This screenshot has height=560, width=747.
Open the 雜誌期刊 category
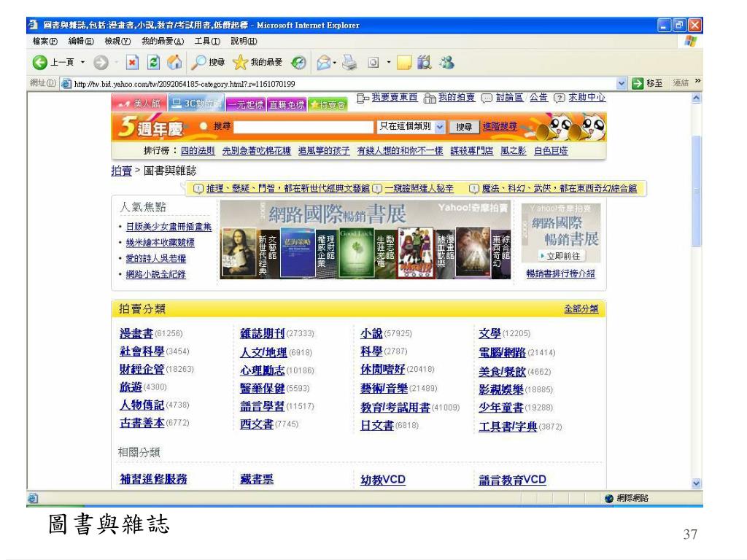point(262,333)
